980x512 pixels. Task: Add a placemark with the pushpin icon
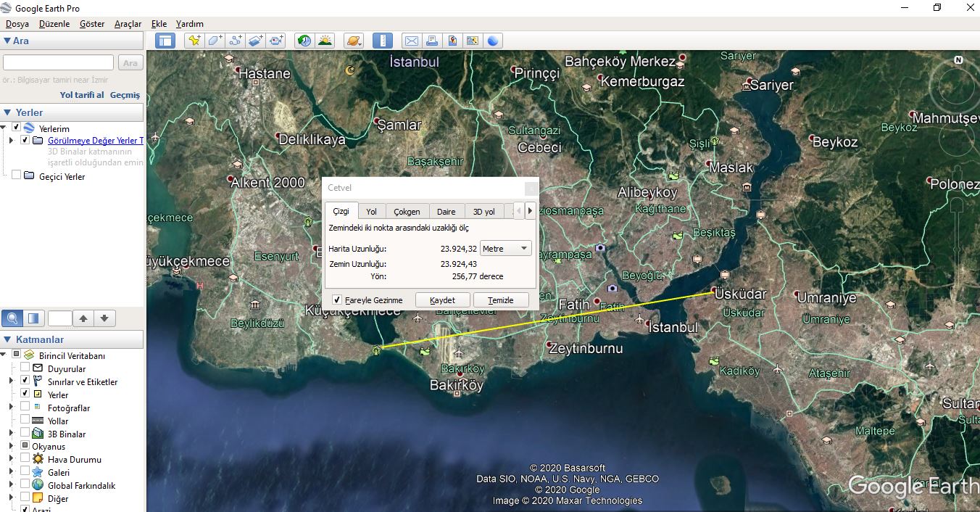(x=194, y=41)
